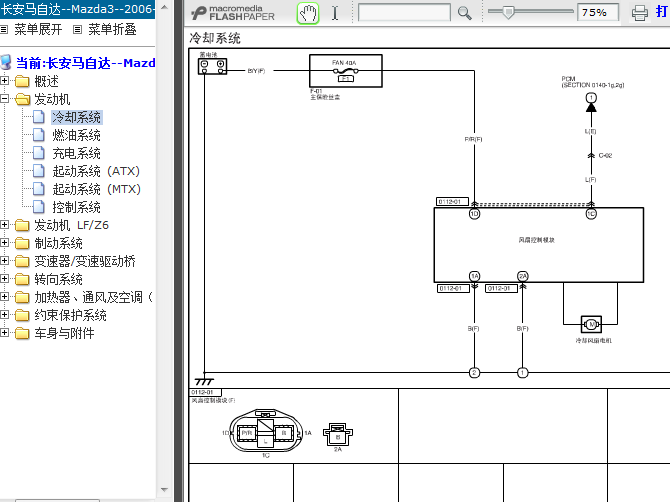Click the 发动机 folder label

pyautogui.click(x=52, y=100)
